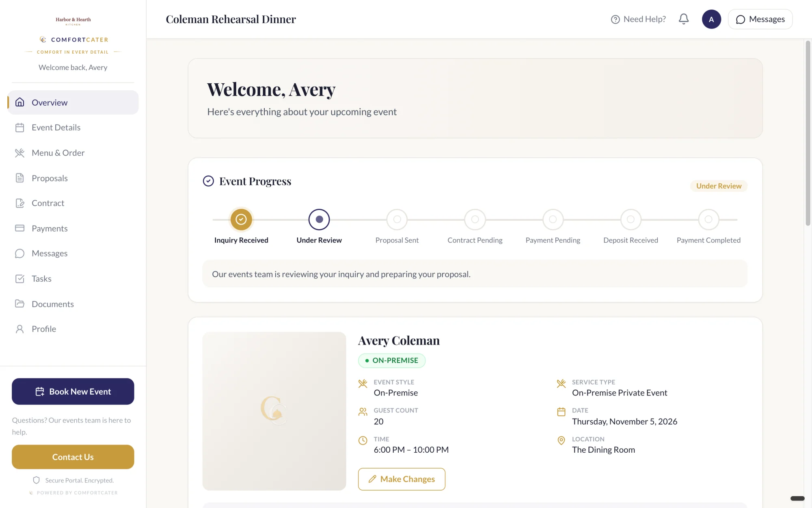
Task: Click the Coleman Rehearsal Dinner title
Action: pos(231,19)
